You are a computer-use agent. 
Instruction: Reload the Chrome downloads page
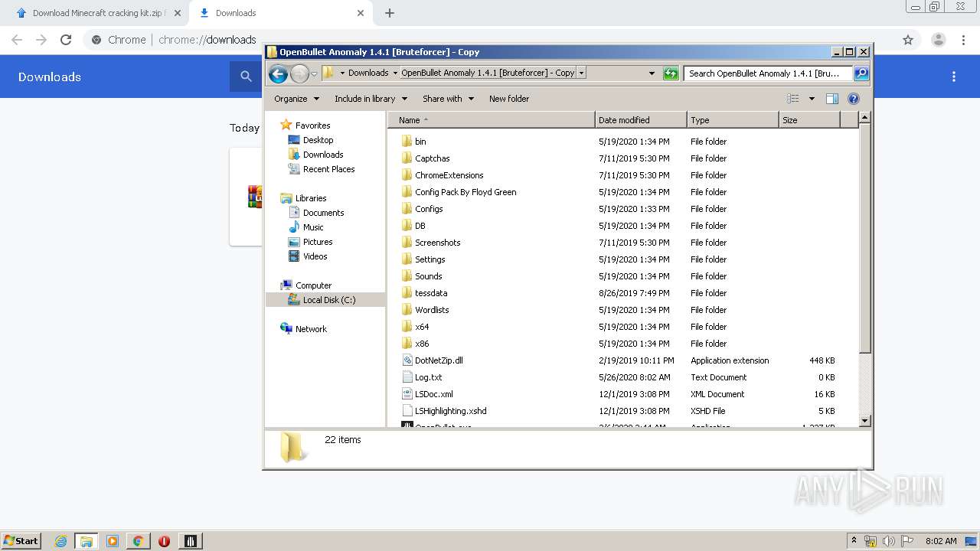click(66, 40)
